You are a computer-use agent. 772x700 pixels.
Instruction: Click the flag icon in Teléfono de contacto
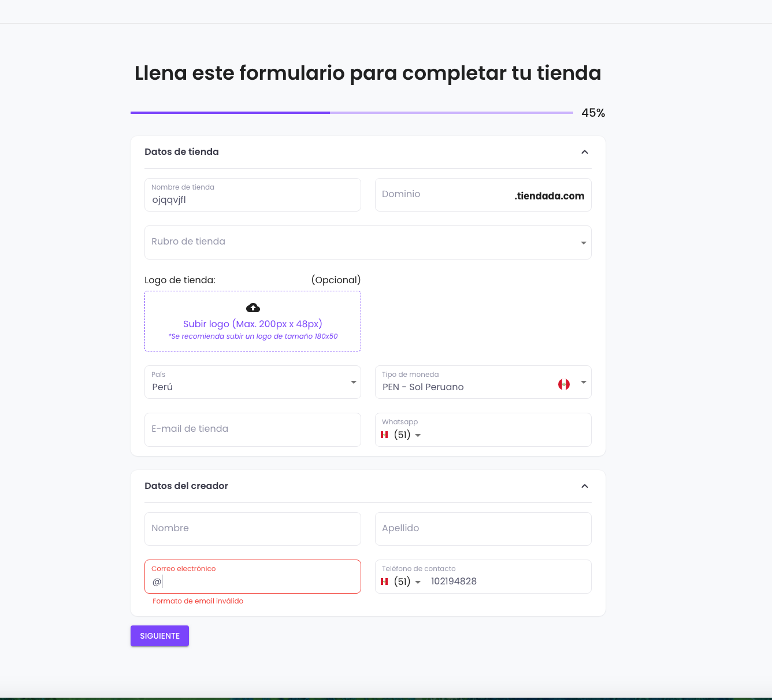pyautogui.click(x=384, y=582)
